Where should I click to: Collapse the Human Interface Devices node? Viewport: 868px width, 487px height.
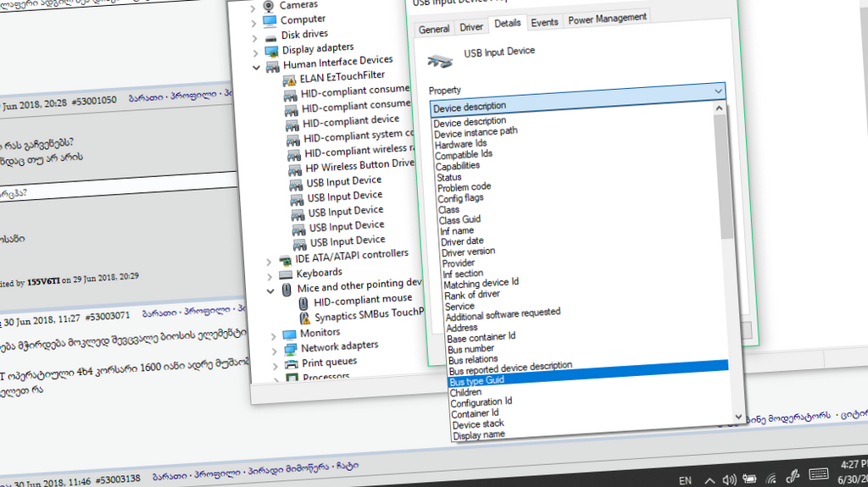coord(256,68)
